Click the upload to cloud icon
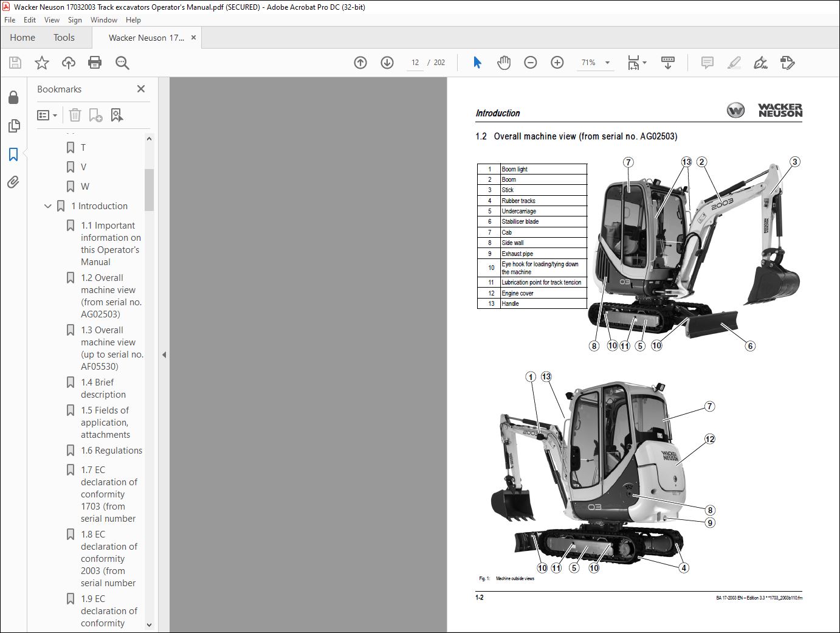 tap(69, 63)
